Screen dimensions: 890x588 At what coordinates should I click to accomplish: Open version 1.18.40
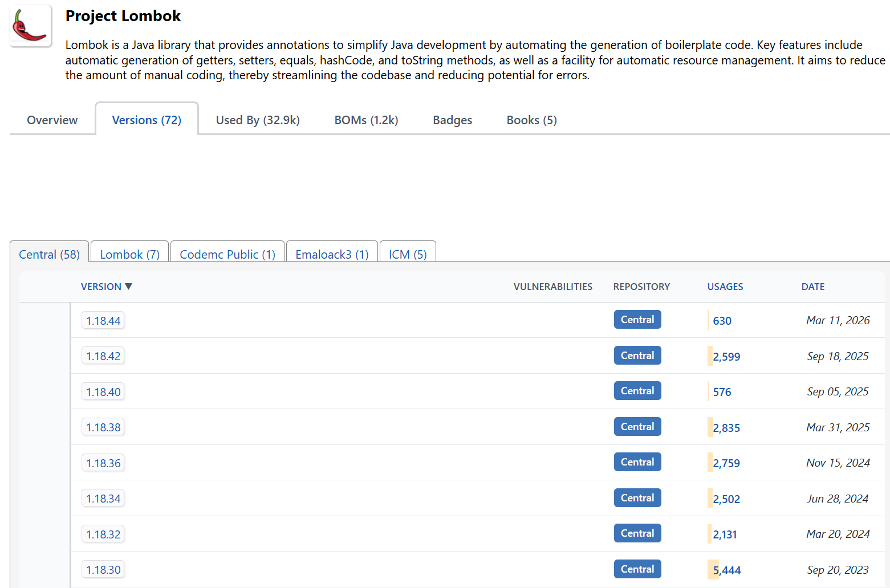point(103,392)
